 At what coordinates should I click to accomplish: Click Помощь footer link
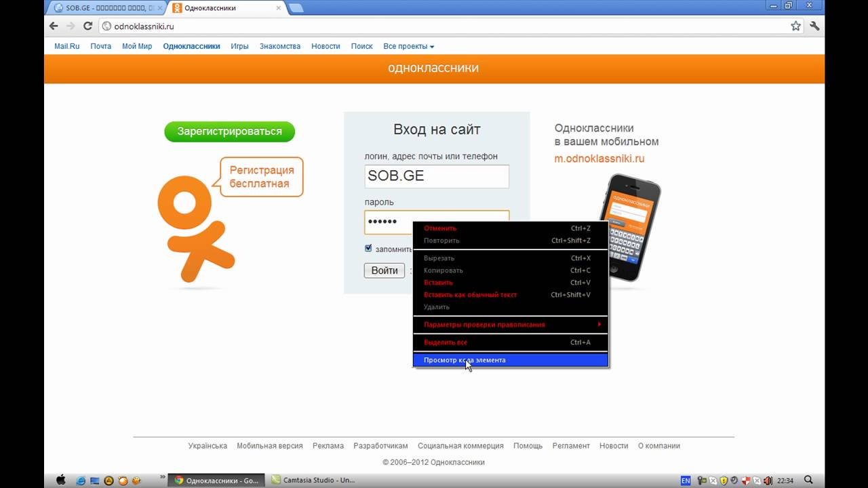point(528,446)
